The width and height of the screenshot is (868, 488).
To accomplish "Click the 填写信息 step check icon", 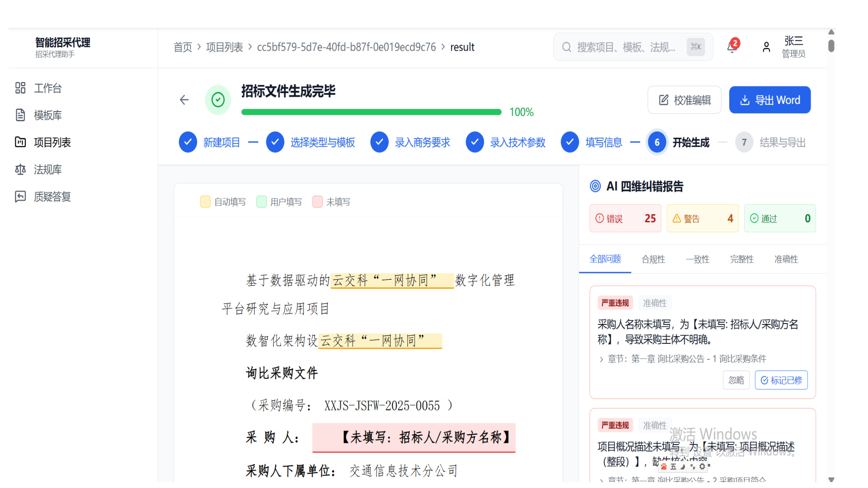I will pos(570,142).
